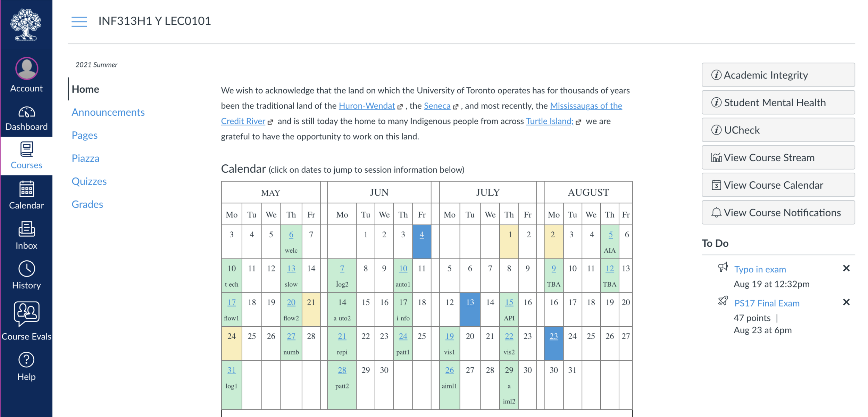Jump to the August 23 blue session date
The height and width of the screenshot is (417, 868).
[553, 336]
